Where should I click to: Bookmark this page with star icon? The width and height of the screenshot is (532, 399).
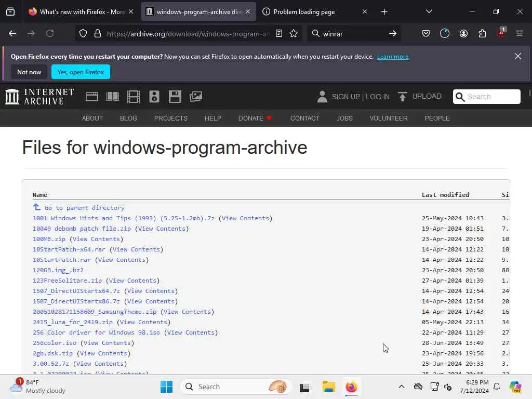[294, 34]
